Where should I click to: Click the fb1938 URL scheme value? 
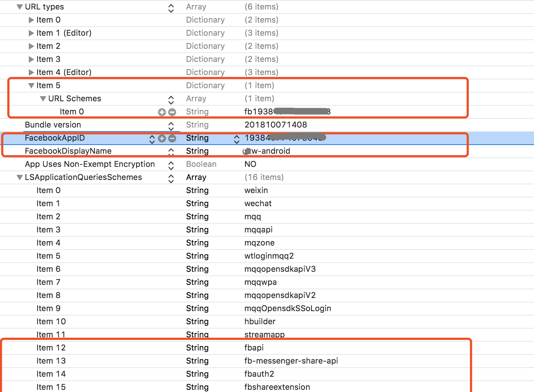[x=287, y=112]
